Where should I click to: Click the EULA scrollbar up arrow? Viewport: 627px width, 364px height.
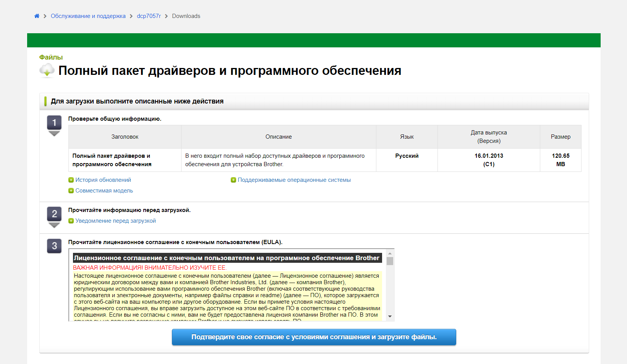click(x=390, y=253)
